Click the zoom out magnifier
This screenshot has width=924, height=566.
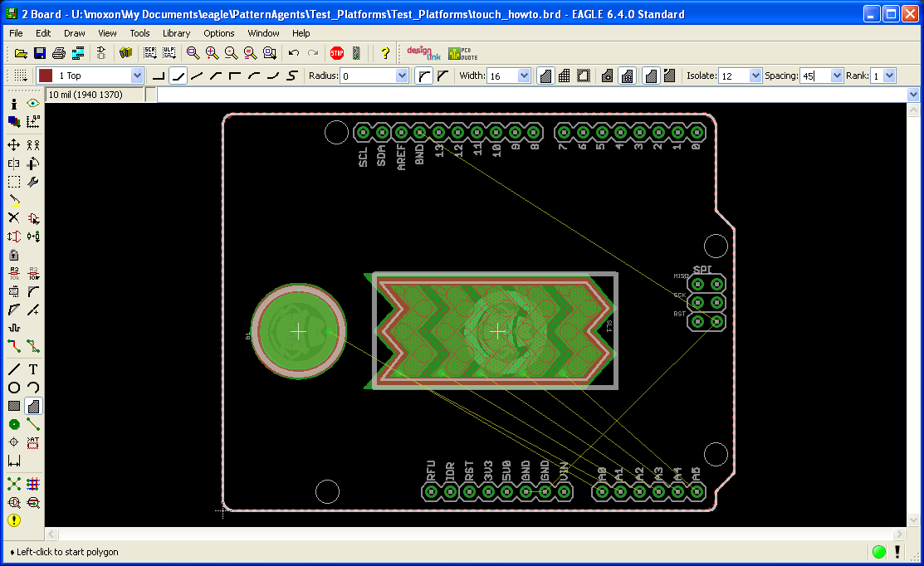click(x=231, y=54)
